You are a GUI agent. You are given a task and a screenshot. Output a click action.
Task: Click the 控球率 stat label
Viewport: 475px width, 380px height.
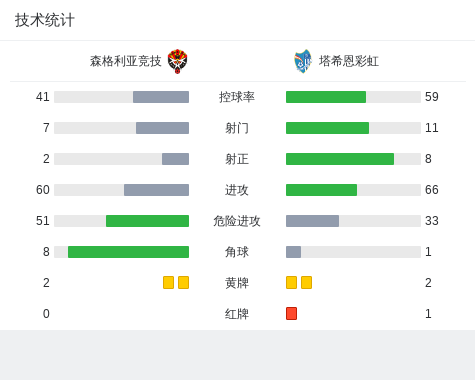(237, 97)
